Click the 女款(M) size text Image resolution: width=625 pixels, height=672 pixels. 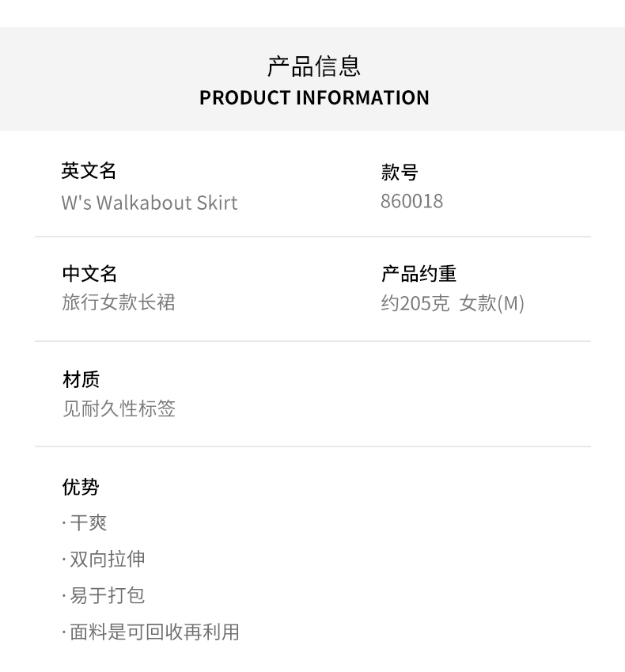tap(492, 303)
